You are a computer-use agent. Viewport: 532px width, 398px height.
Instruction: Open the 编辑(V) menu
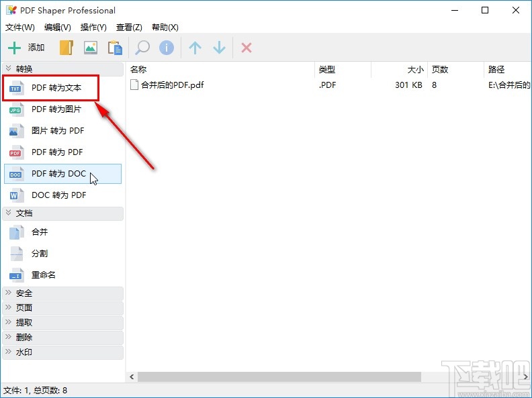57,27
